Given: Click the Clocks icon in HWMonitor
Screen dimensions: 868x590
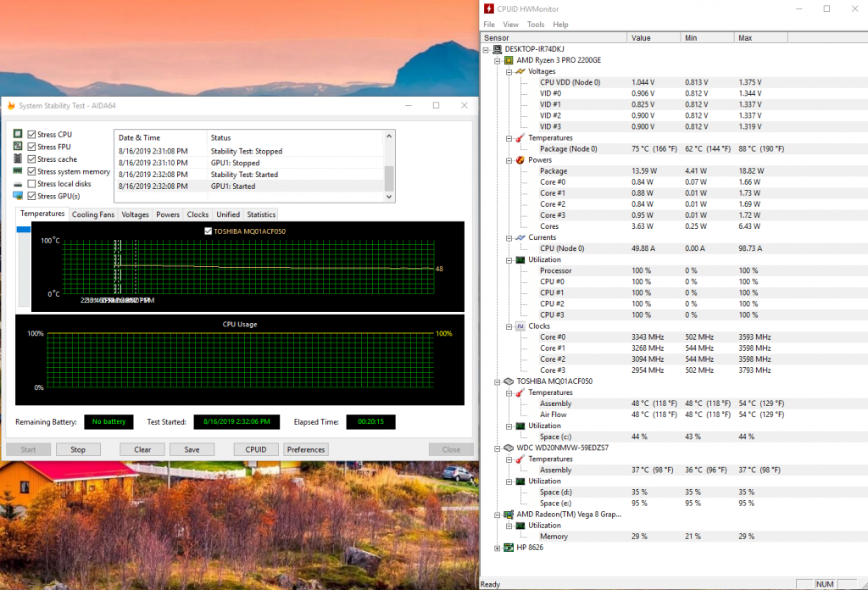Looking at the screenshot, I should 520,326.
